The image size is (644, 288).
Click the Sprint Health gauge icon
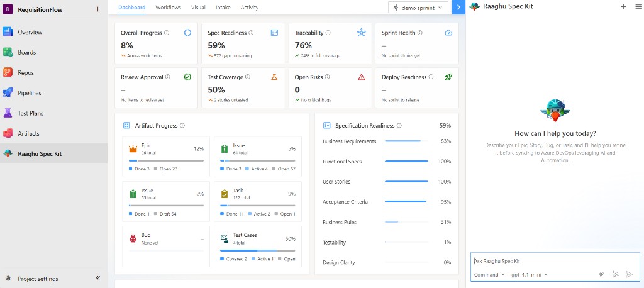point(448,33)
